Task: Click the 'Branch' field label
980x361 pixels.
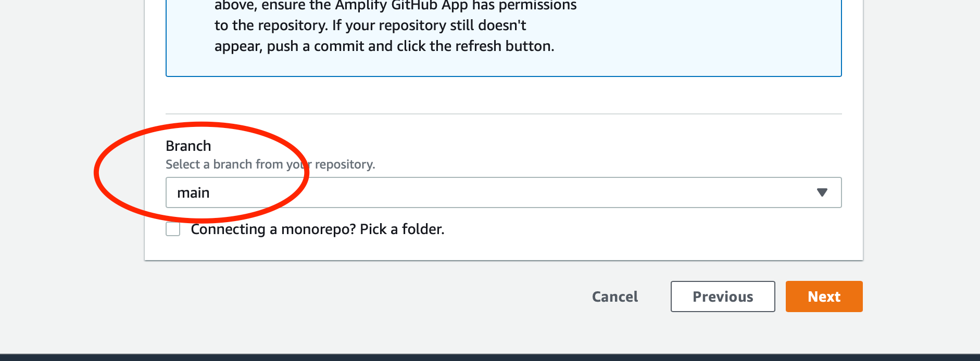Action: pos(189,146)
